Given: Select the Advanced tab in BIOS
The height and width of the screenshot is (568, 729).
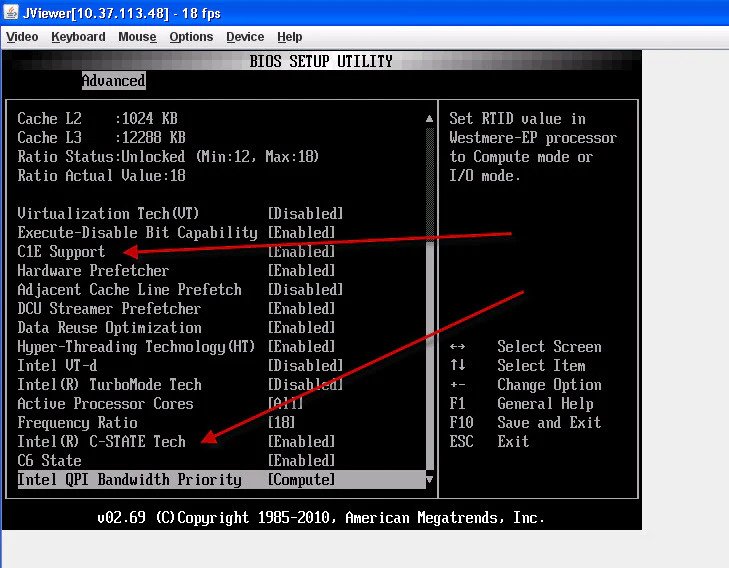Looking at the screenshot, I should coord(113,81).
